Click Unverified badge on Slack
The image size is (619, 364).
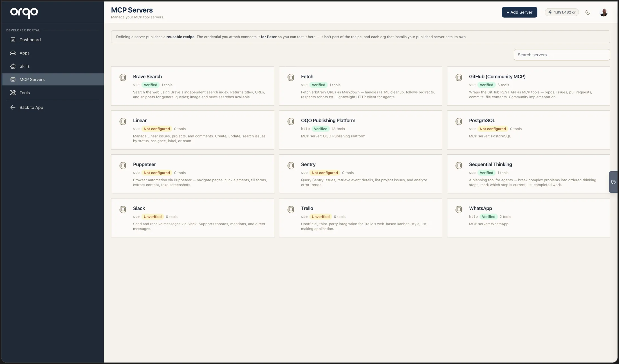(152, 217)
